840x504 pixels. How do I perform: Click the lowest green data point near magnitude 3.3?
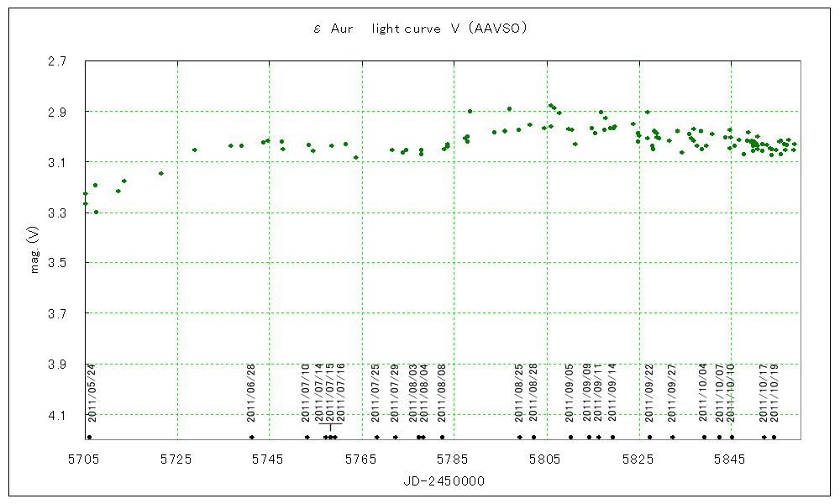pyautogui.click(x=96, y=212)
